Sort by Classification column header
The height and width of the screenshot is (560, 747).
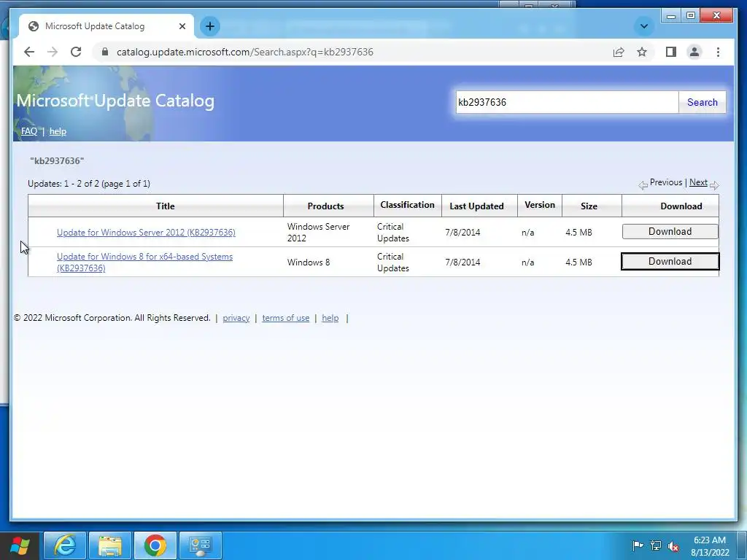tap(407, 205)
